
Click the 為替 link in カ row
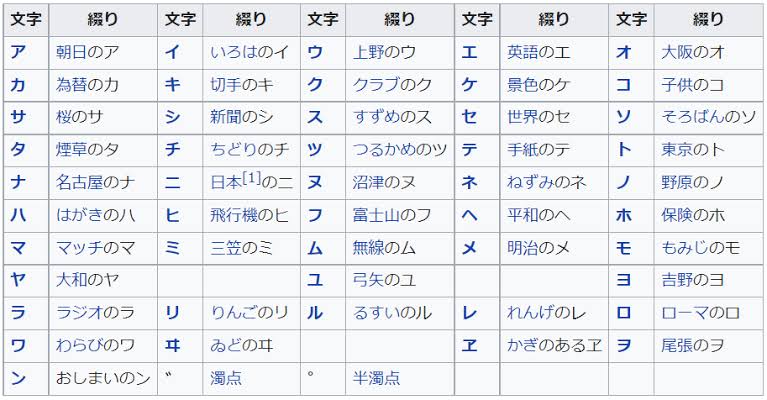(72, 85)
